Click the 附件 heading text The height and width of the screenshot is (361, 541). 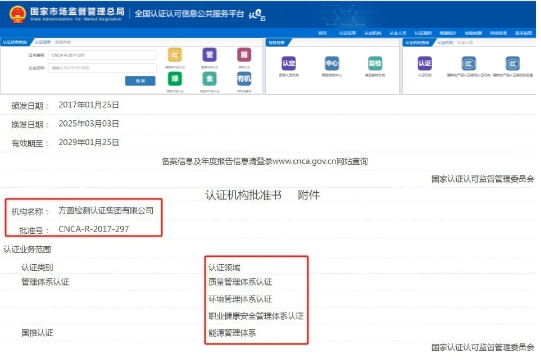[x=309, y=195]
